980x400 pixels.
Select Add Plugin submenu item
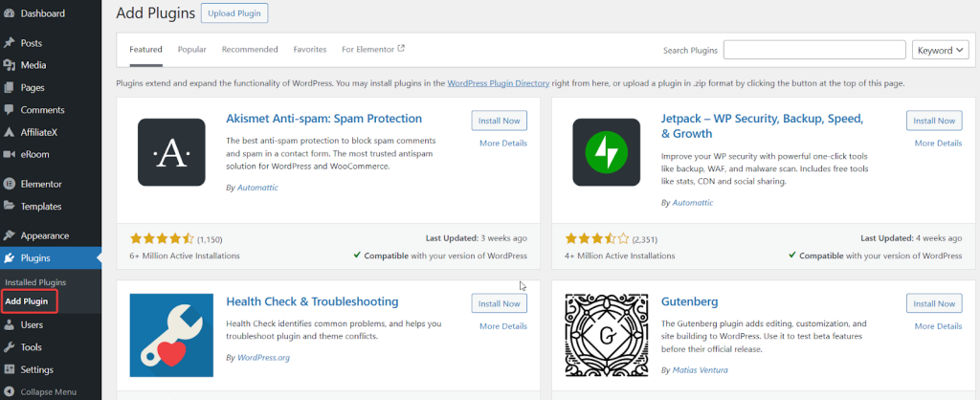[26, 301]
